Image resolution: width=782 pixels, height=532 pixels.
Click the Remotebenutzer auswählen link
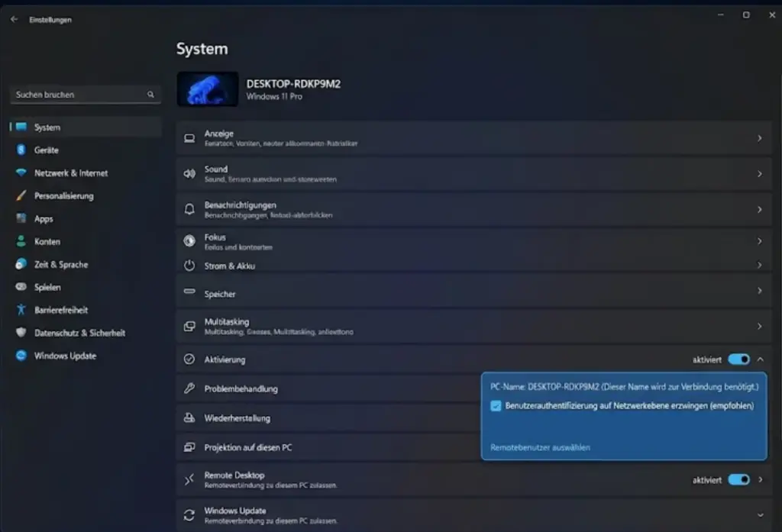click(540, 448)
